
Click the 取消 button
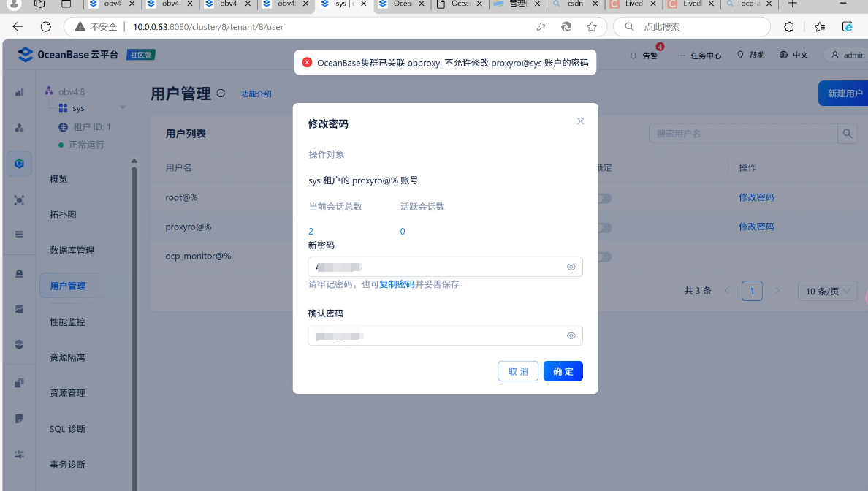coord(518,371)
